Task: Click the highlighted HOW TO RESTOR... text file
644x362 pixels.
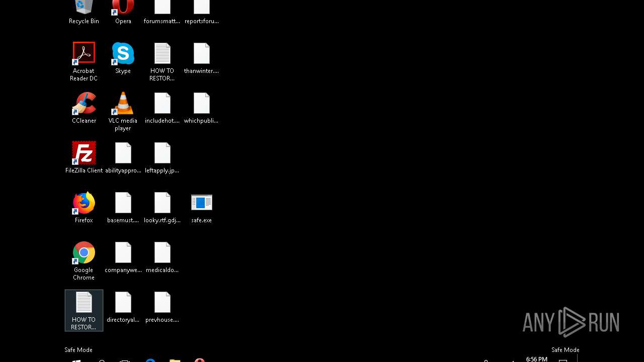Action: 84,310
